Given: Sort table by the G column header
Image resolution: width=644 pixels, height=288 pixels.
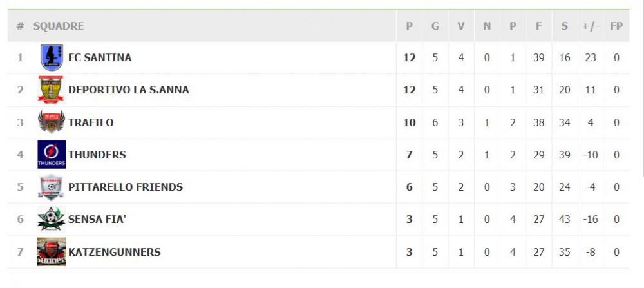Looking at the screenshot, I should coord(435,26).
